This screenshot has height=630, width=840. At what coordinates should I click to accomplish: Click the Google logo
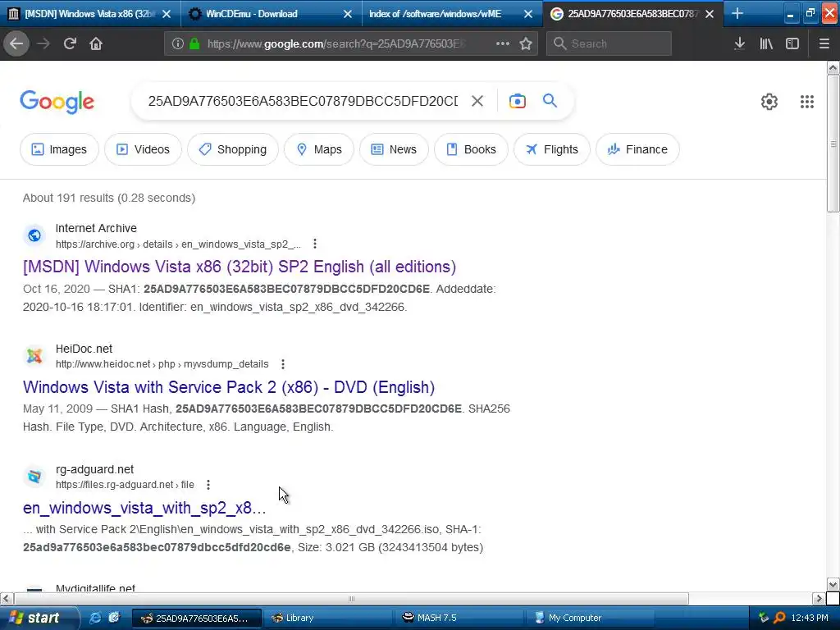(x=57, y=102)
